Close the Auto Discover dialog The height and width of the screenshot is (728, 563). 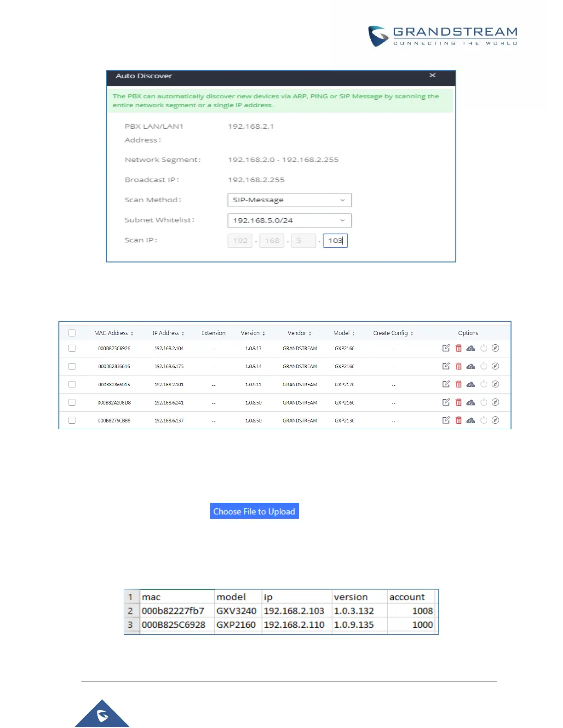(432, 75)
